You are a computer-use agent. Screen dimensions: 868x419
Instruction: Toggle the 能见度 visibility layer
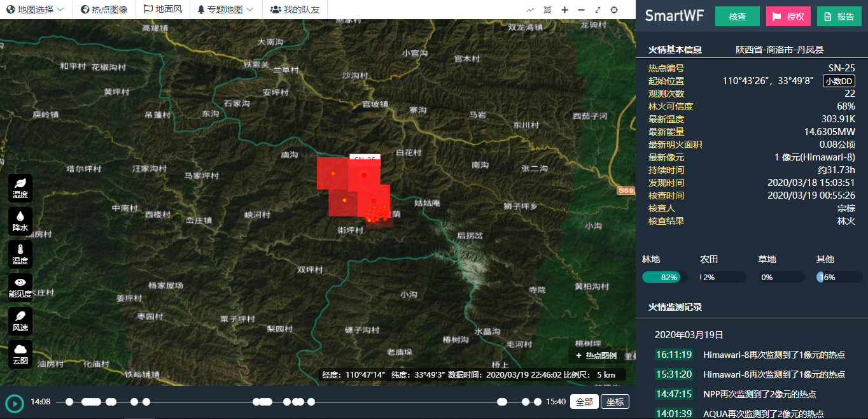(x=20, y=287)
